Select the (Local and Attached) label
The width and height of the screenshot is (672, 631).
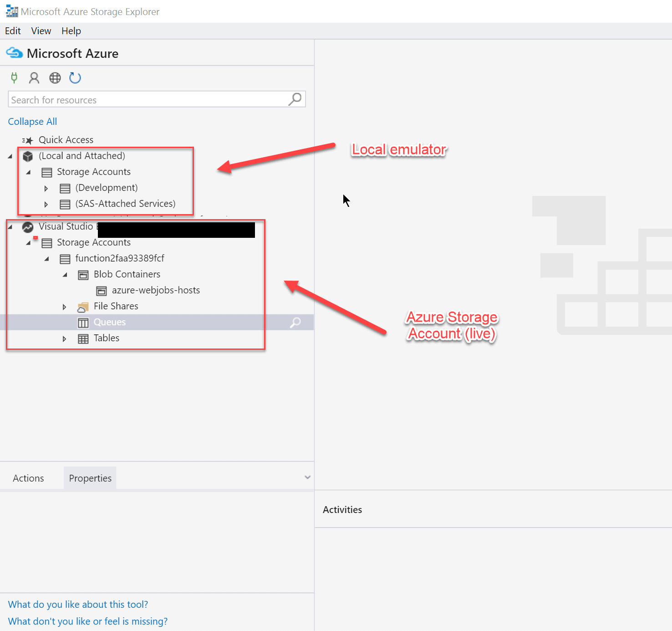pyautogui.click(x=82, y=156)
